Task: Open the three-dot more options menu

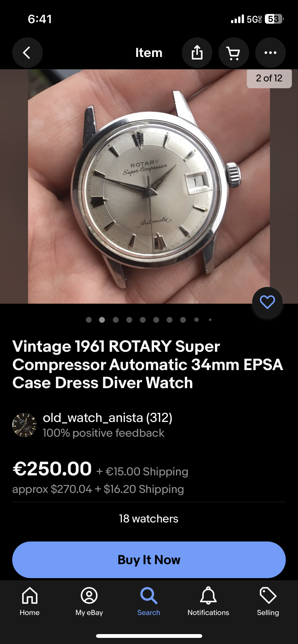Action: (270, 53)
